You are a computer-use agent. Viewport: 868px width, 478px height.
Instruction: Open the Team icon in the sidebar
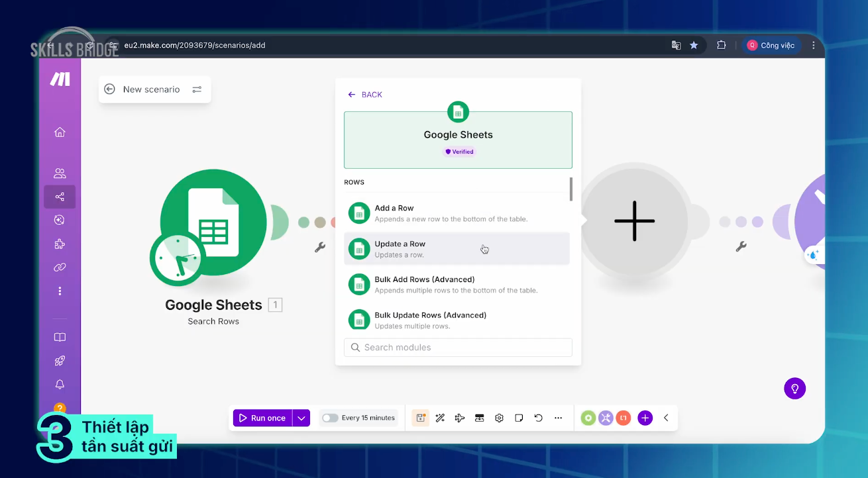60,173
